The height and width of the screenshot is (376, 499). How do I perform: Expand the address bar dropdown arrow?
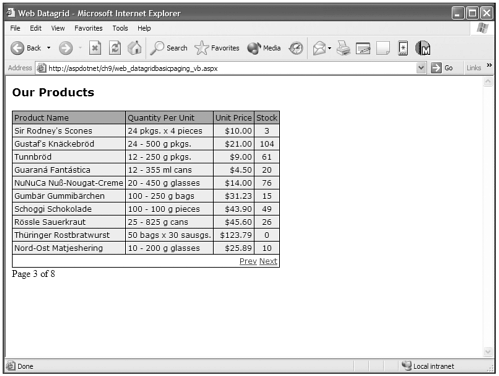tap(421, 68)
